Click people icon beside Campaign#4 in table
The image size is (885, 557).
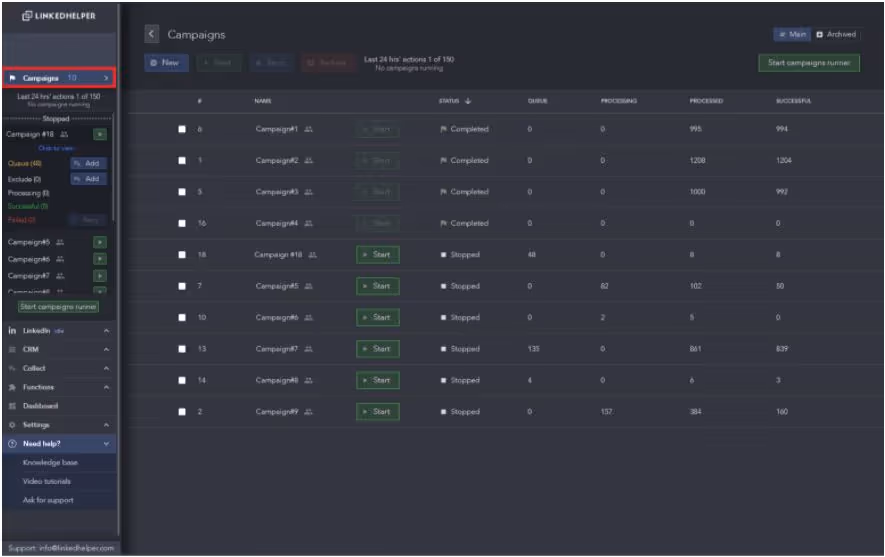pos(308,223)
